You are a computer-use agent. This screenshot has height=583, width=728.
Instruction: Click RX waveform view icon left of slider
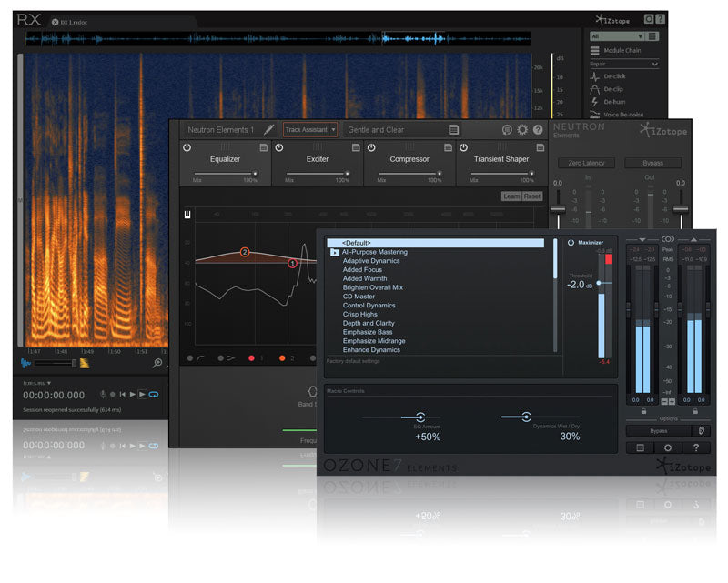[26, 363]
